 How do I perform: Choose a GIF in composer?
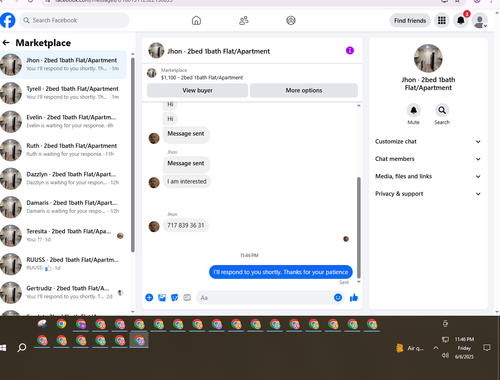coord(187,297)
